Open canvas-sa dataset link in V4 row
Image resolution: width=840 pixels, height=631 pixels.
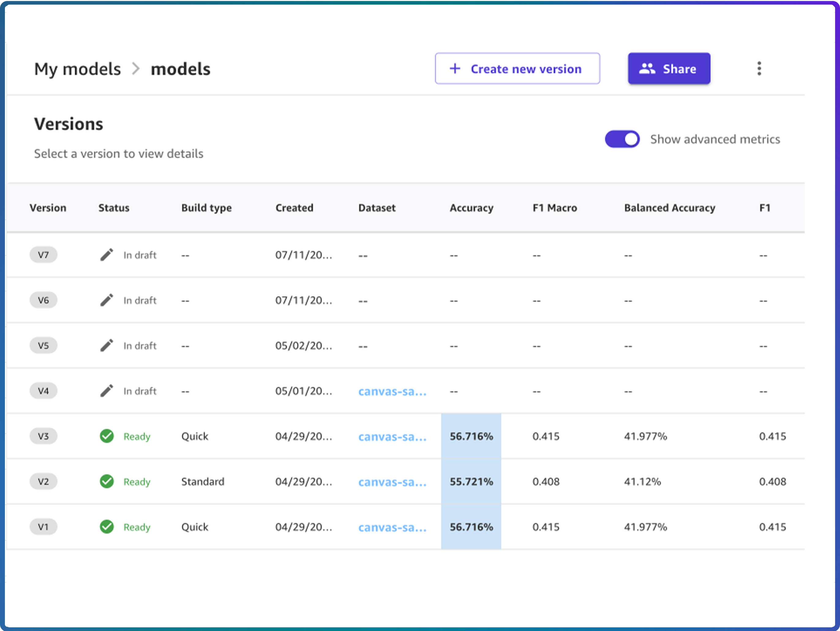point(392,391)
